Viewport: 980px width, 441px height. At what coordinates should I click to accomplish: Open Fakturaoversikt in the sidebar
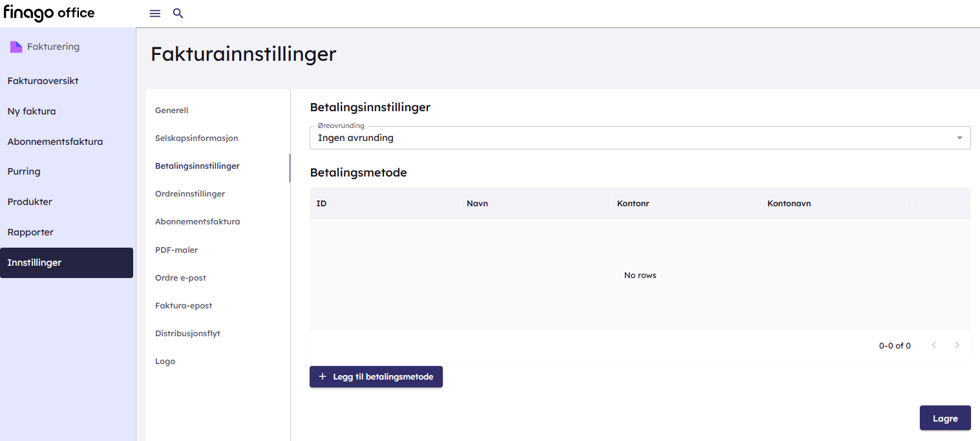(x=43, y=81)
